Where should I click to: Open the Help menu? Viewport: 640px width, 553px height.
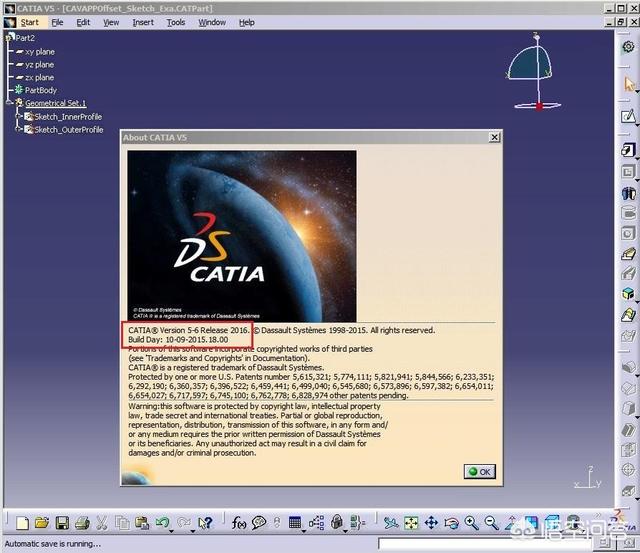(x=247, y=22)
